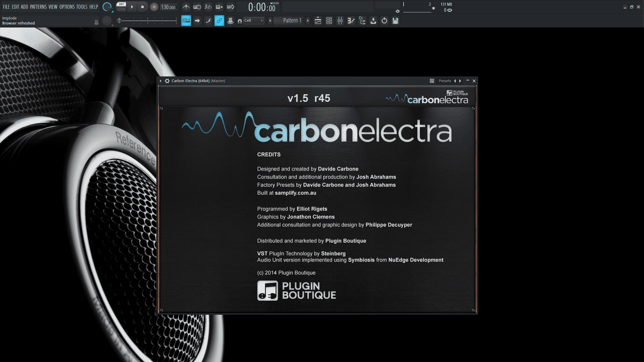This screenshot has width=644, height=362.
Task: Expand Carbon Electra plugin menu arrow
Action: tap(161, 81)
